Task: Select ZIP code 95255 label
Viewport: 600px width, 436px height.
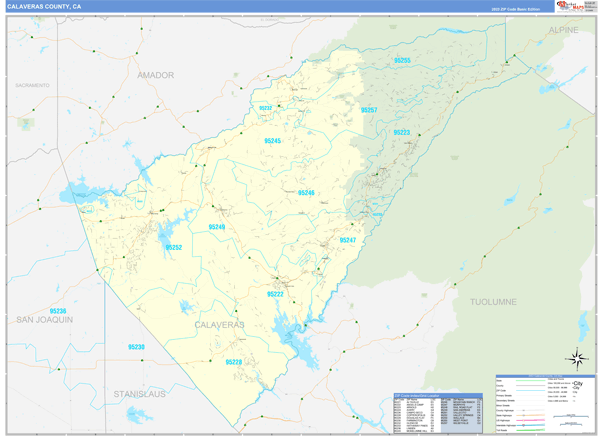Action: click(x=401, y=61)
